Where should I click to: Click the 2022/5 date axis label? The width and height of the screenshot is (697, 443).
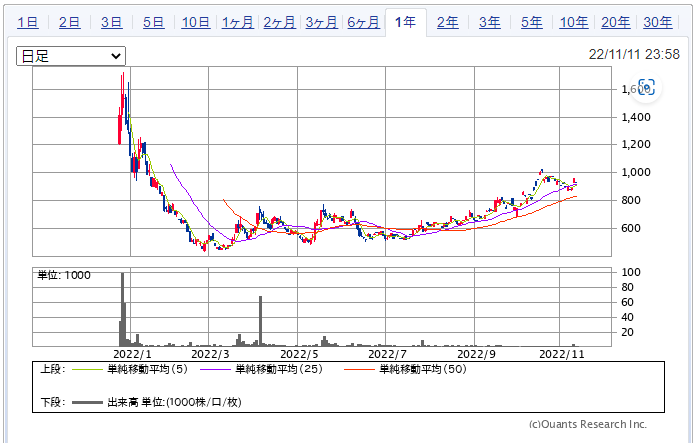click(299, 354)
